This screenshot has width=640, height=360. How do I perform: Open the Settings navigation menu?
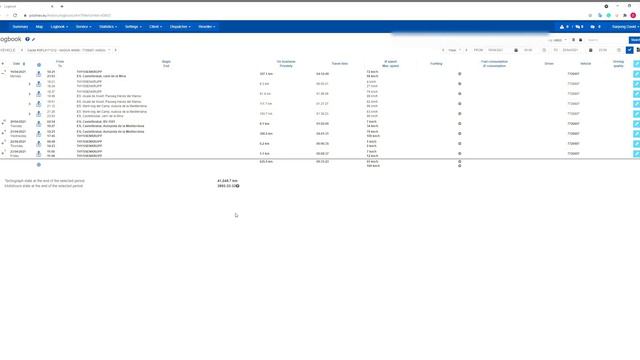point(133,27)
